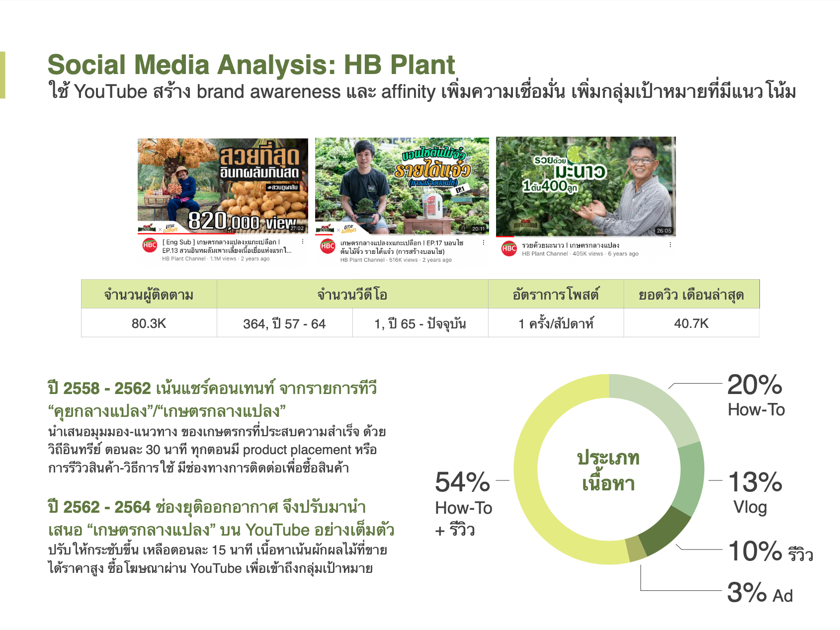Click the 'Vlog' label under 13%
840x630 pixels.
tap(751, 507)
